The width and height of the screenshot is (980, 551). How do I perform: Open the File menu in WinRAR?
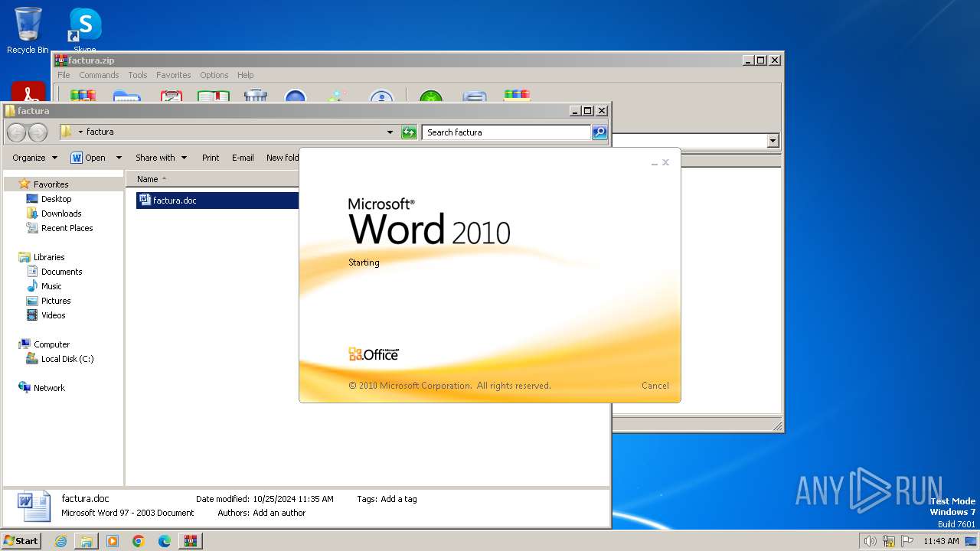(64, 75)
